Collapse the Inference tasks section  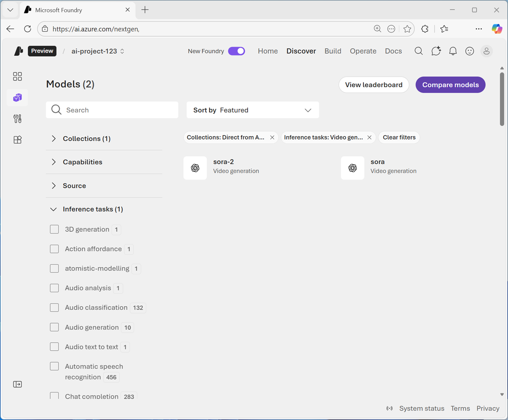(54, 209)
